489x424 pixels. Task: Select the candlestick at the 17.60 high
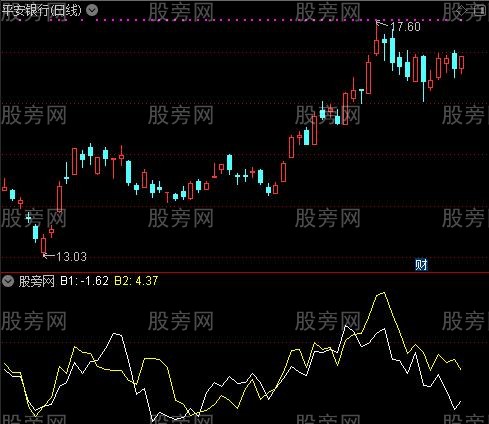(x=377, y=38)
